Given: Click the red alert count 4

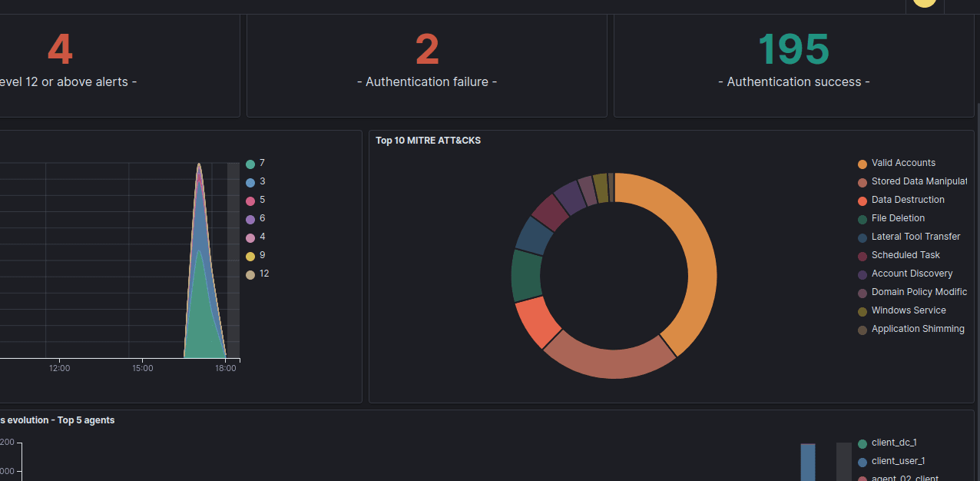Looking at the screenshot, I should point(60,48).
